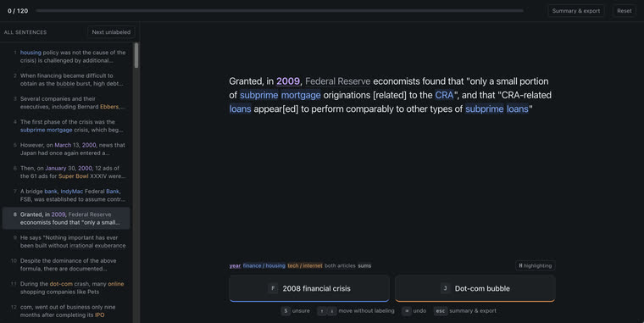Click highlighted 'mortgage' in main sentence
Screen dimensions: 644x323
tap(301, 95)
